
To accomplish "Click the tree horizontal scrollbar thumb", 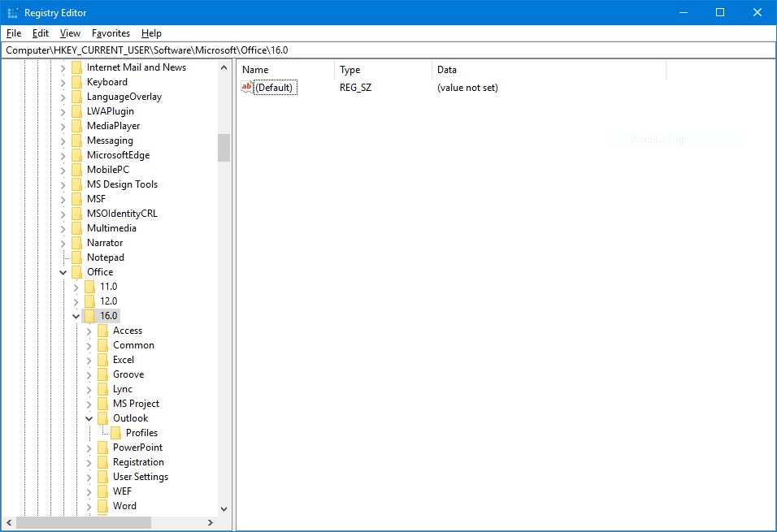I will coord(84,522).
